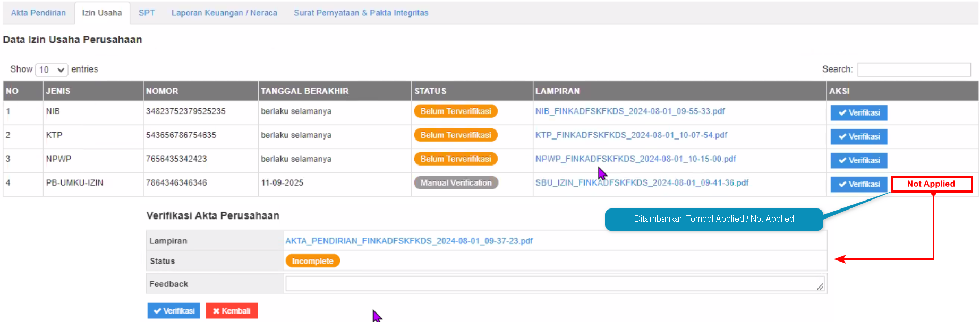
Task: Open the KTP PDF attachment link
Action: tap(631, 135)
